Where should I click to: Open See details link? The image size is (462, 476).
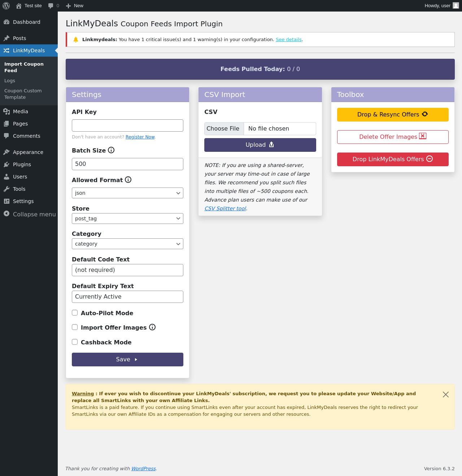[x=289, y=40]
